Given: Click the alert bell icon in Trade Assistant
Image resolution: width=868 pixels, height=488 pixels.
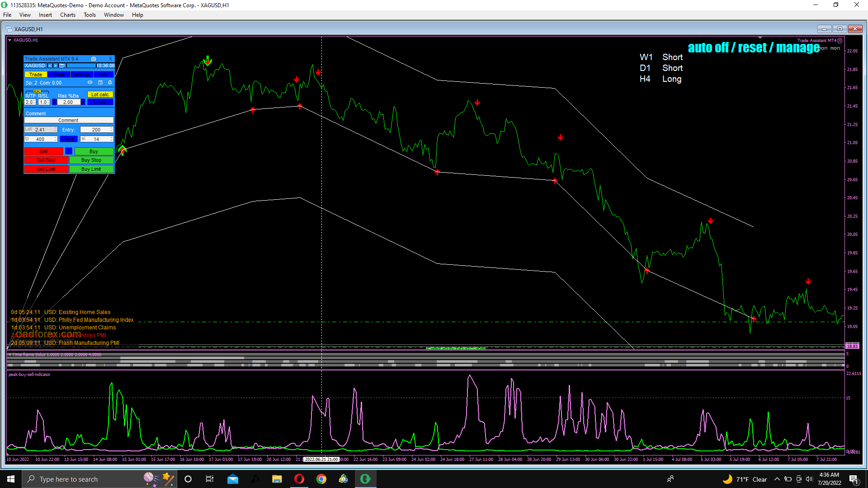Looking at the screenshot, I should pos(110,83).
